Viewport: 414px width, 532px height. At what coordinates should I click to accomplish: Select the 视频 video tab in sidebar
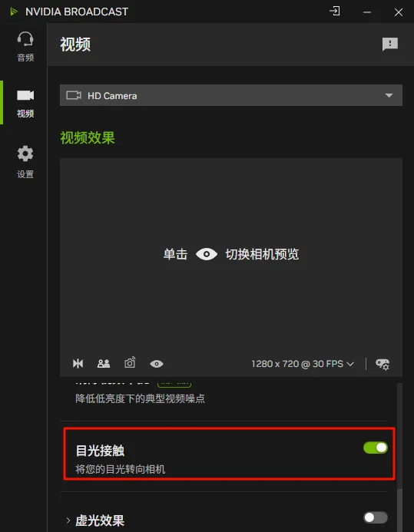(25, 104)
